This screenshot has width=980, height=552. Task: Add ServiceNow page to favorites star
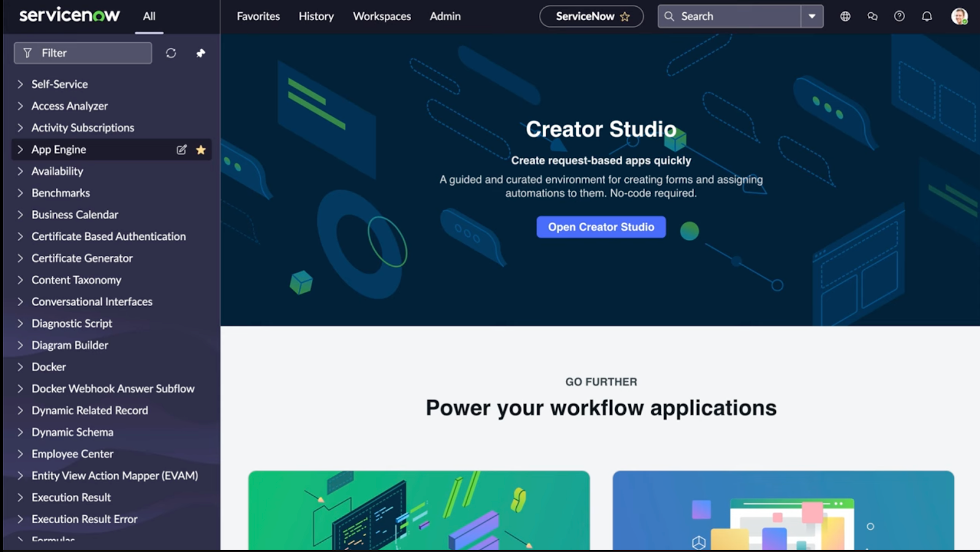[x=625, y=17]
